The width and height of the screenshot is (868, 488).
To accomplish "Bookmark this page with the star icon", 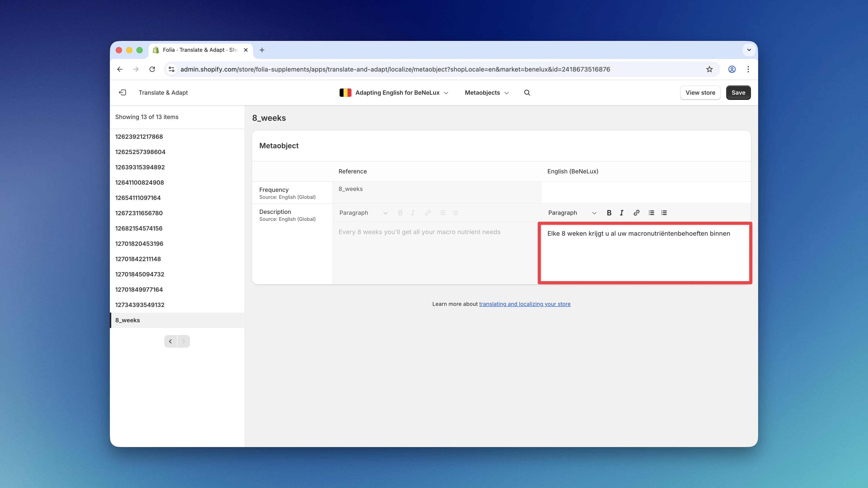I will tap(709, 69).
